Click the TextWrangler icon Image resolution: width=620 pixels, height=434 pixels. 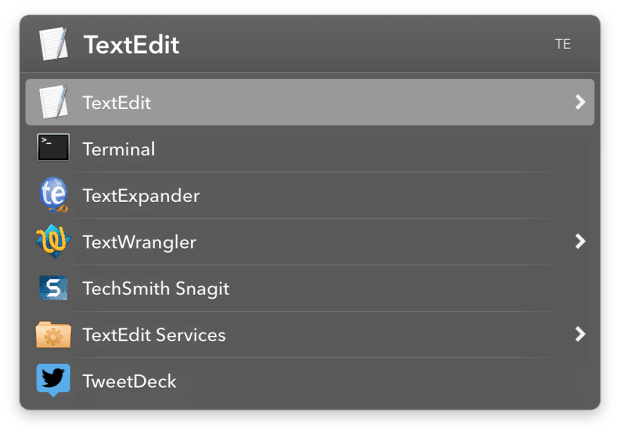coord(53,242)
